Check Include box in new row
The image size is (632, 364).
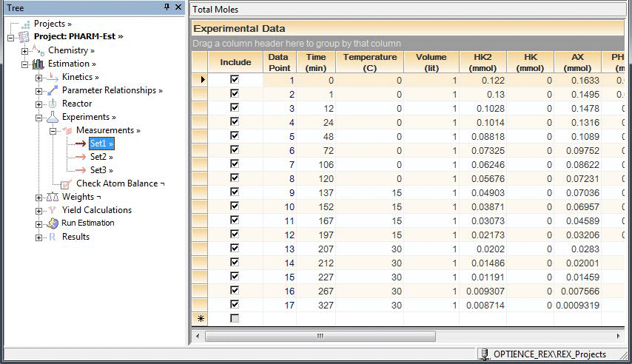235,318
